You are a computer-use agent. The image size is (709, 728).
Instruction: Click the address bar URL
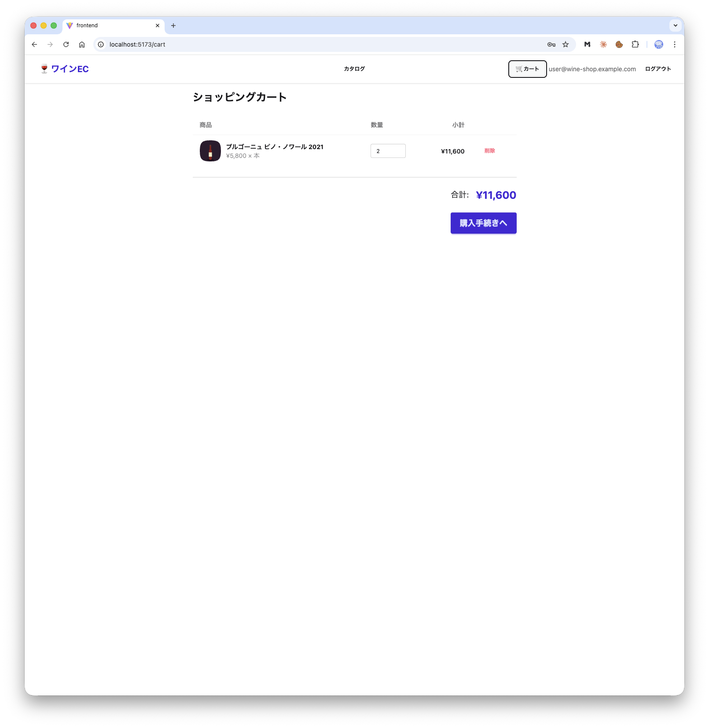click(137, 44)
